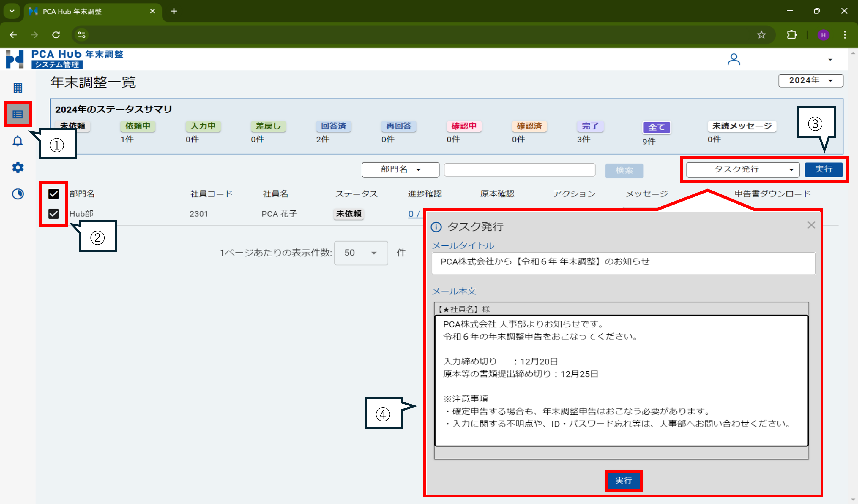Click the search text input field

(520, 170)
